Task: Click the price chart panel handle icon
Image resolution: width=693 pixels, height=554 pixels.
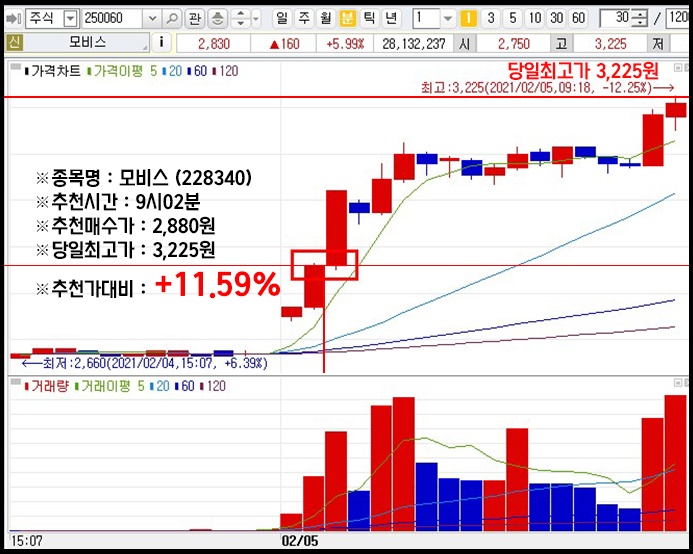Action: click(16, 68)
